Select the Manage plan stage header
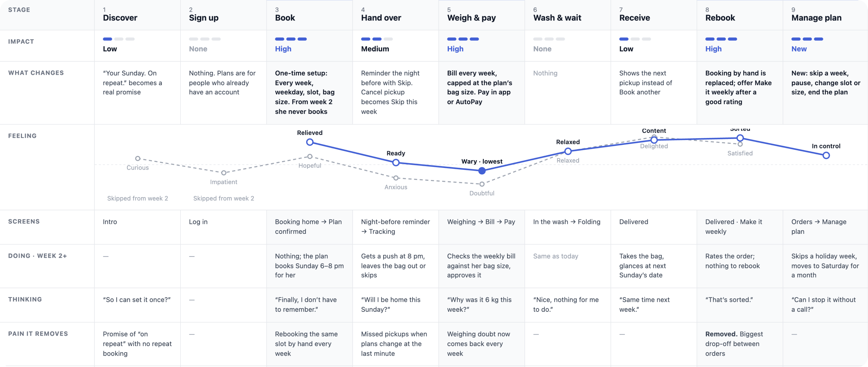Image resolution: width=868 pixels, height=367 pixels. pyautogui.click(x=825, y=15)
